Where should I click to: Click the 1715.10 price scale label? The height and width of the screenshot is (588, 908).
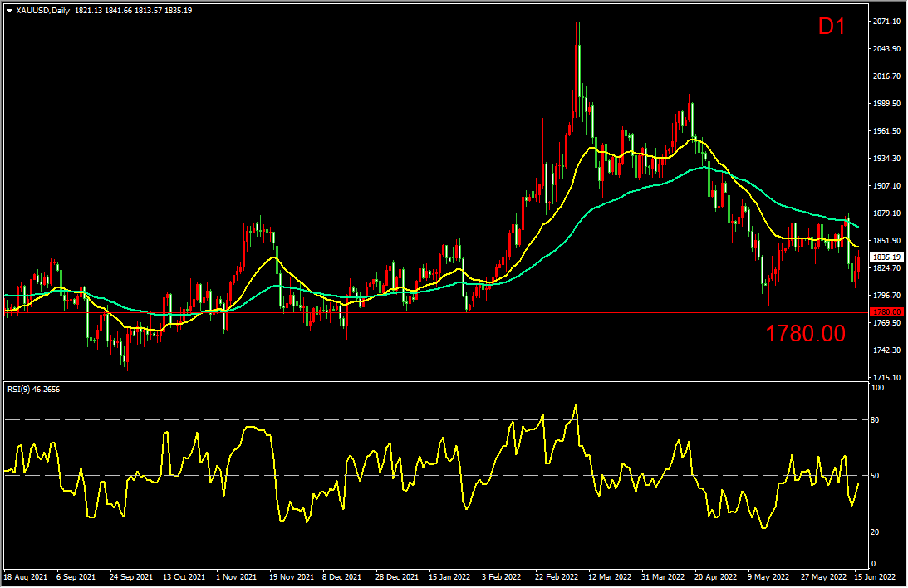pyautogui.click(x=887, y=377)
